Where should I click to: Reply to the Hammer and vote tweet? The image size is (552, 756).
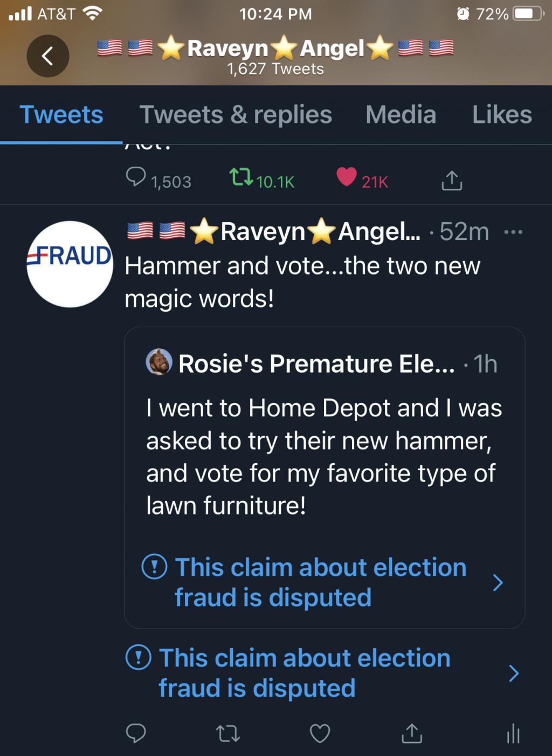pos(136,733)
